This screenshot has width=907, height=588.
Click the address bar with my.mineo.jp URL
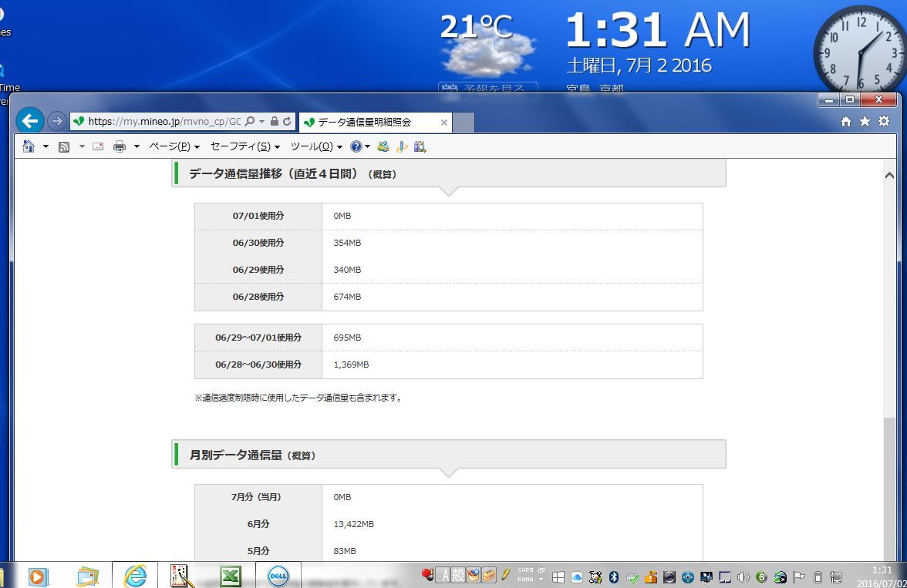pyautogui.click(x=164, y=122)
